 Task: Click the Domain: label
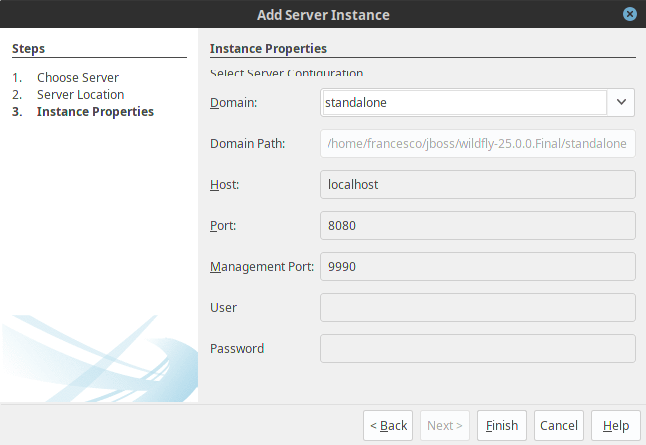click(234, 102)
